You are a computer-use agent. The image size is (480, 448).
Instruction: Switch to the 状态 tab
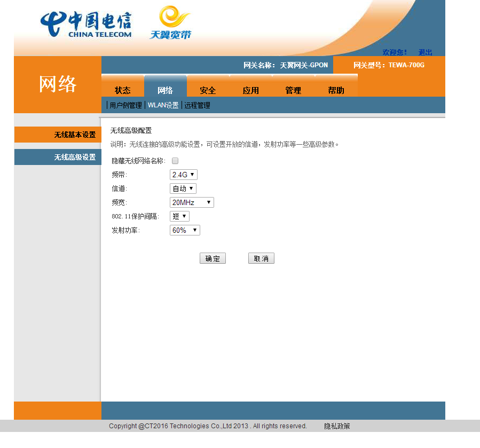coord(122,90)
